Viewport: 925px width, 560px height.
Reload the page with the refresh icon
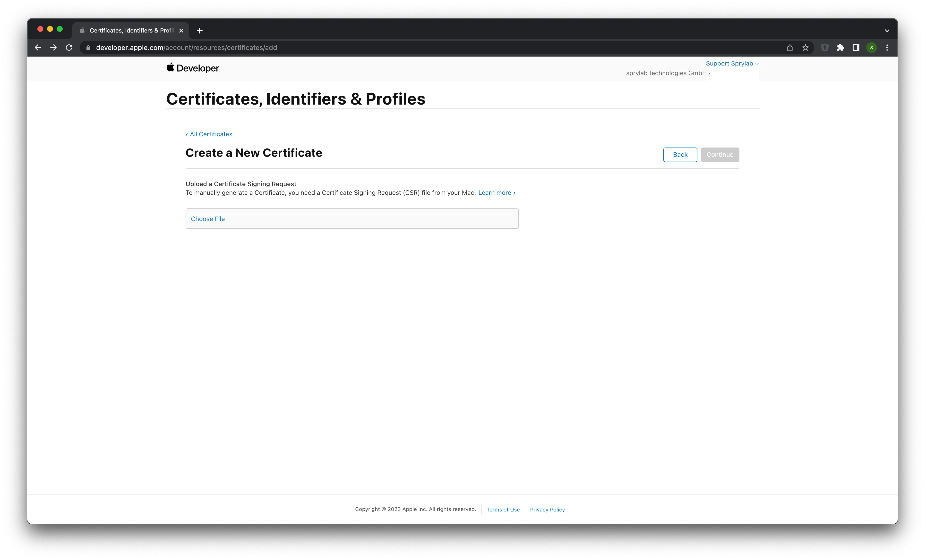coord(69,48)
